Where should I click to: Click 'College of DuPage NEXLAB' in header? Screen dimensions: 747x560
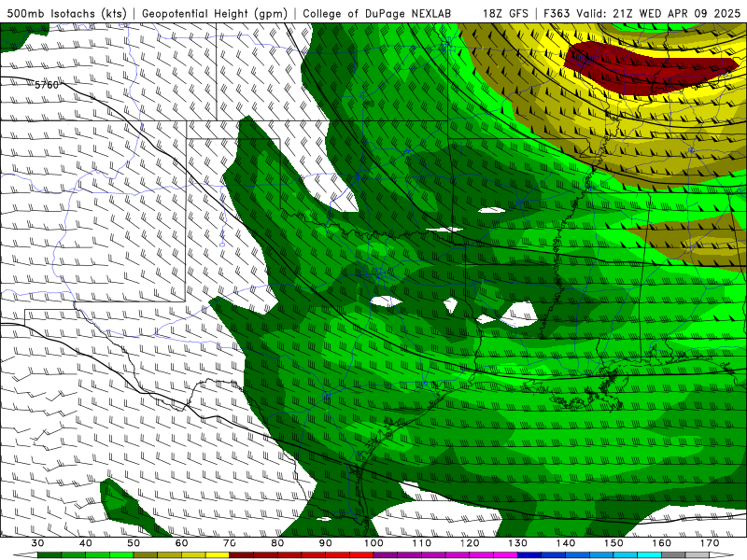[x=377, y=13]
